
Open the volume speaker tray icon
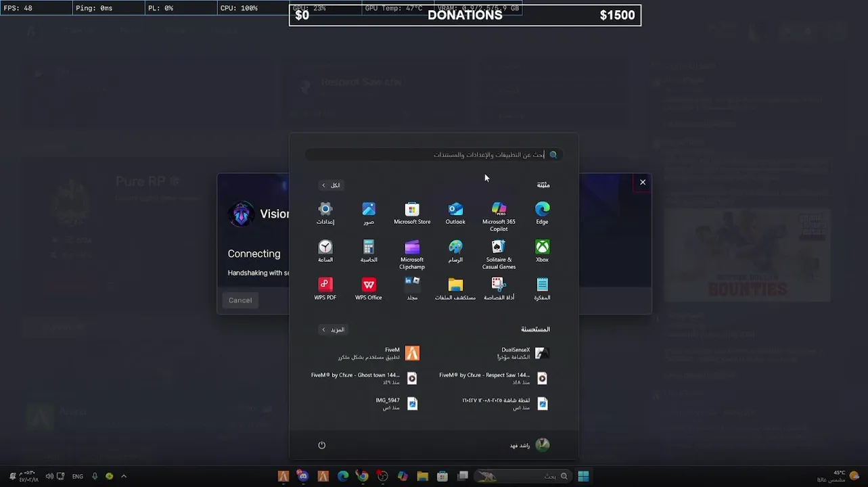coord(49,476)
